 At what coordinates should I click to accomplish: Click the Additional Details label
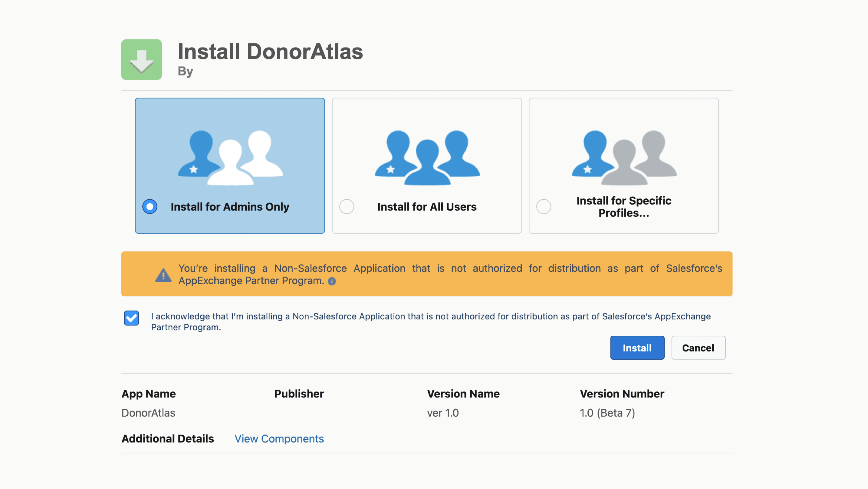pyautogui.click(x=167, y=438)
